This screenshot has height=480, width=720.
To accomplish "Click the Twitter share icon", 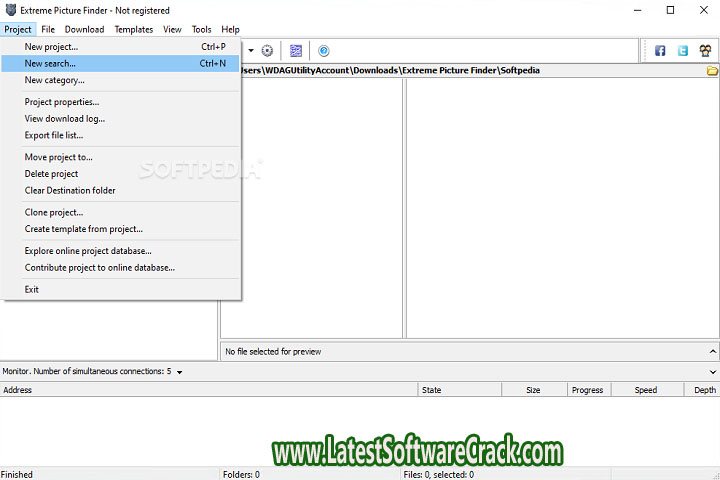I will click(683, 51).
